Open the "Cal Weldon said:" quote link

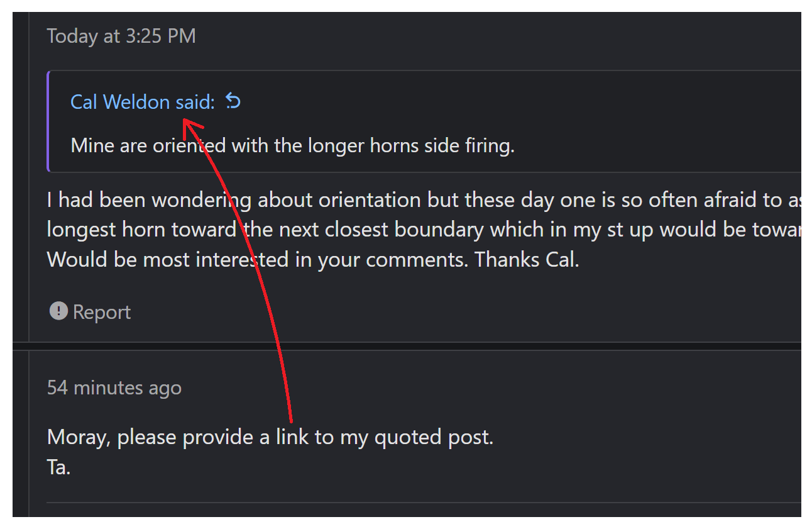click(143, 101)
